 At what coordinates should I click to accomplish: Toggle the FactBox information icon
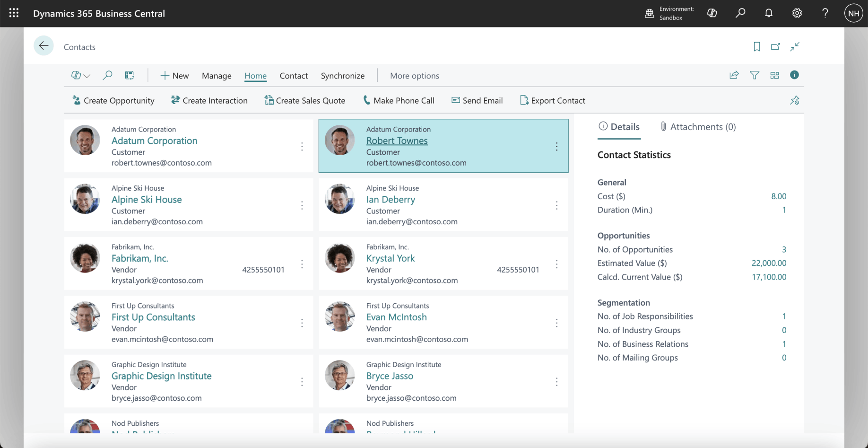[794, 75]
